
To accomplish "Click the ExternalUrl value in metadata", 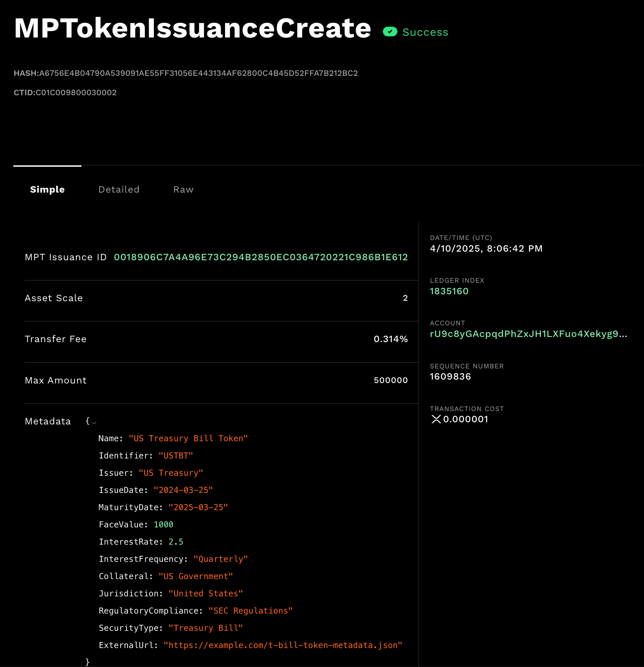I will click(x=283, y=645).
